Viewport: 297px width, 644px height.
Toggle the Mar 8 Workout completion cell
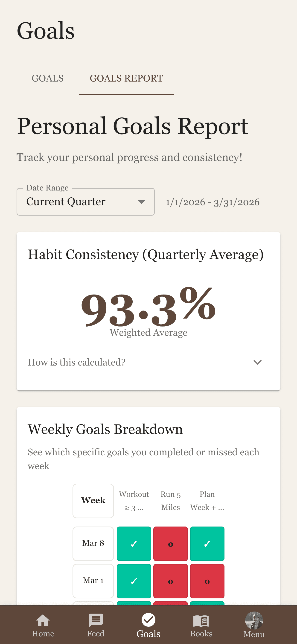[x=134, y=543]
